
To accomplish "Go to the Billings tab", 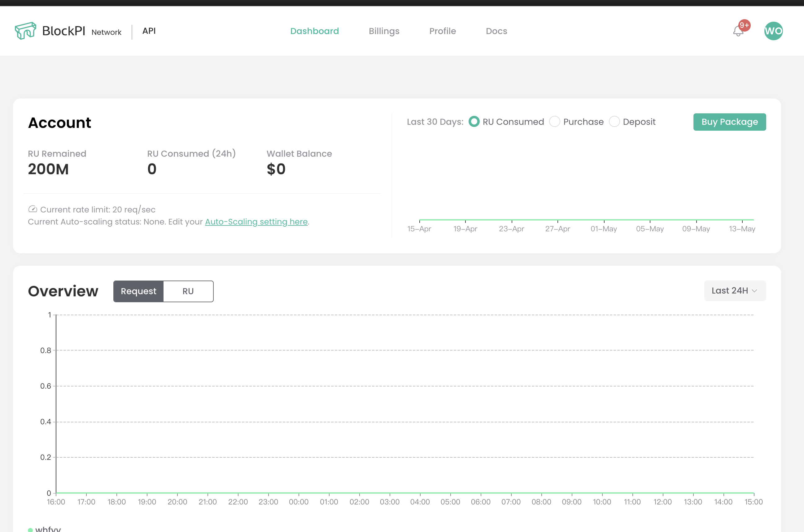I will click(x=384, y=31).
